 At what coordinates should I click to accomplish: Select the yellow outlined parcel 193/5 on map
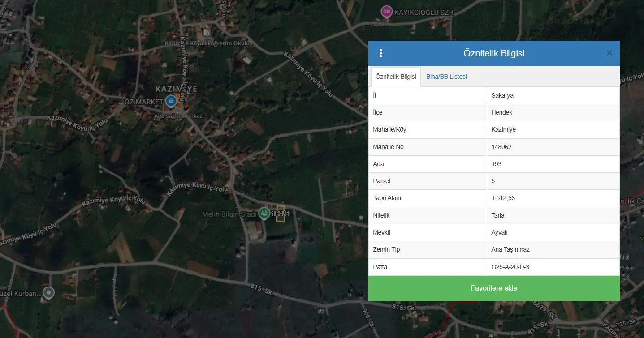(x=281, y=214)
